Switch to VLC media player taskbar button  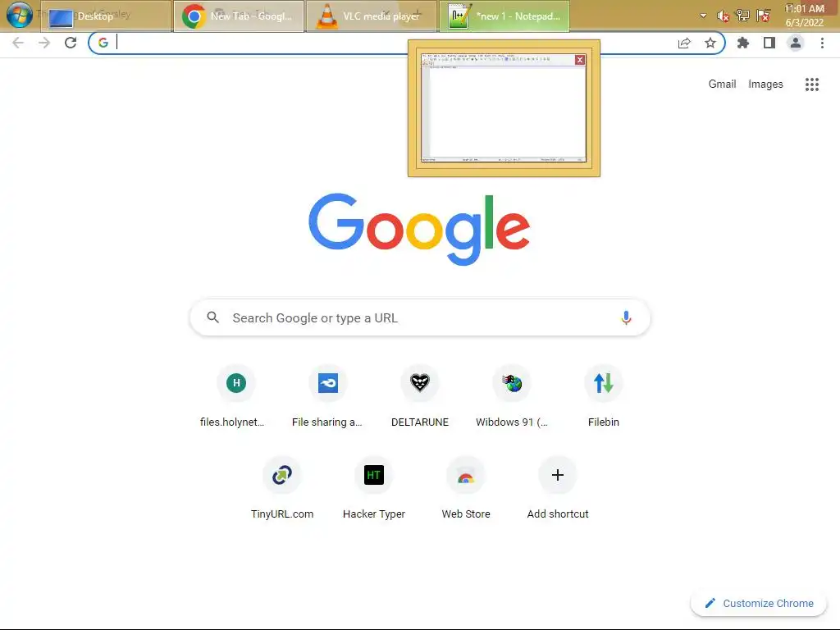coord(372,16)
